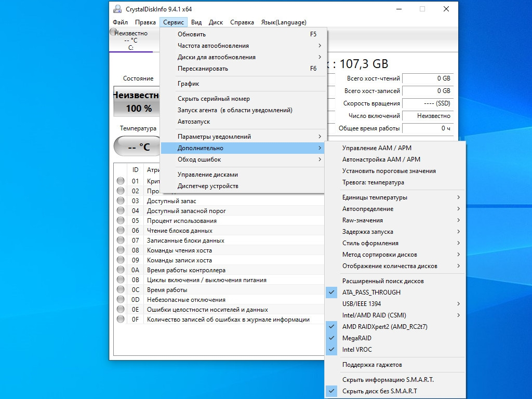This screenshot has width=532, height=399.
Task: Click the status circle beside attribute 0A
Action: click(121, 270)
